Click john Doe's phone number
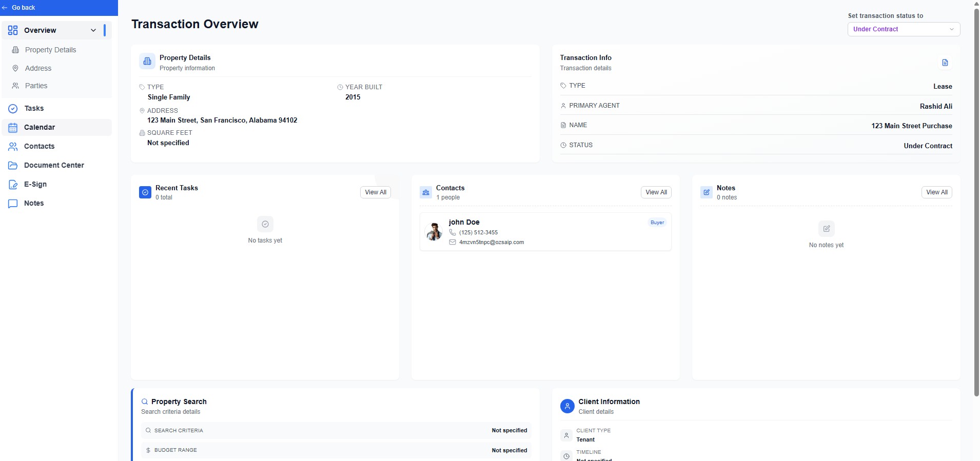 click(x=478, y=232)
